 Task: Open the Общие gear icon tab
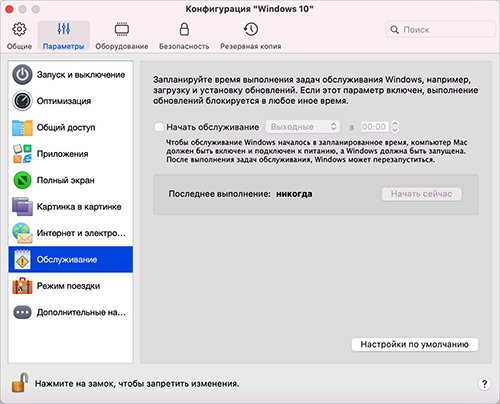[x=19, y=29]
